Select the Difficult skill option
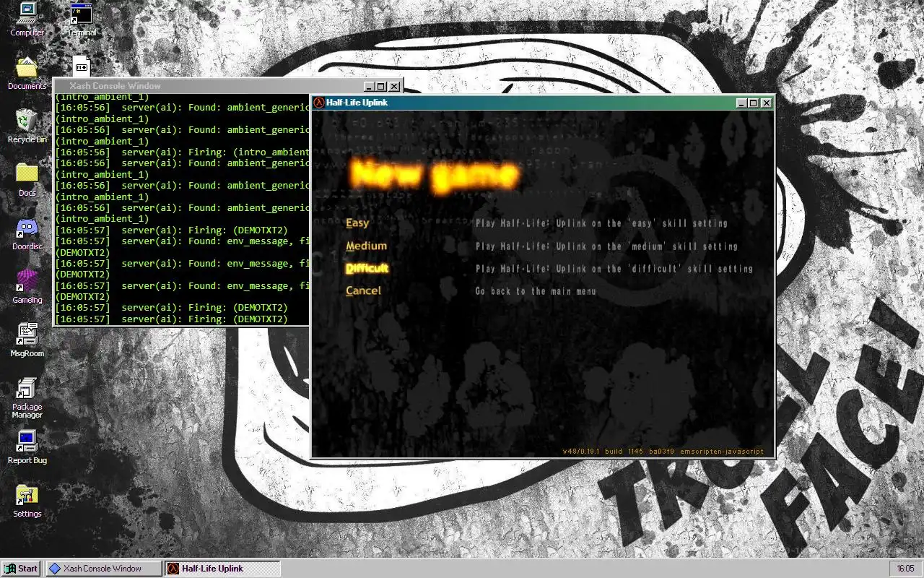 point(367,268)
